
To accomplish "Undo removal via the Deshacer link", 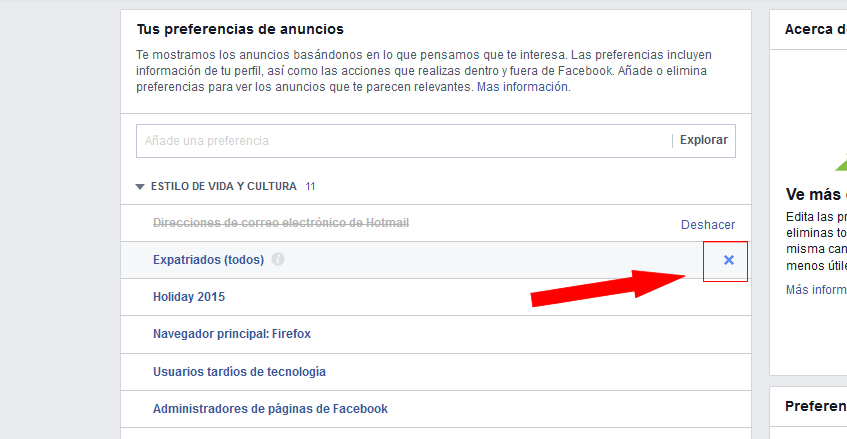I will pyautogui.click(x=708, y=225).
